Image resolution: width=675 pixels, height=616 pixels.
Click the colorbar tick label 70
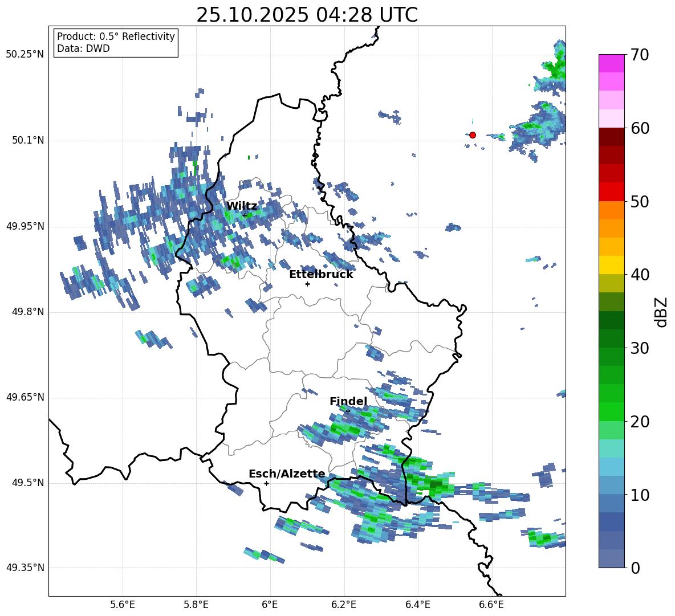pyautogui.click(x=640, y=55)
